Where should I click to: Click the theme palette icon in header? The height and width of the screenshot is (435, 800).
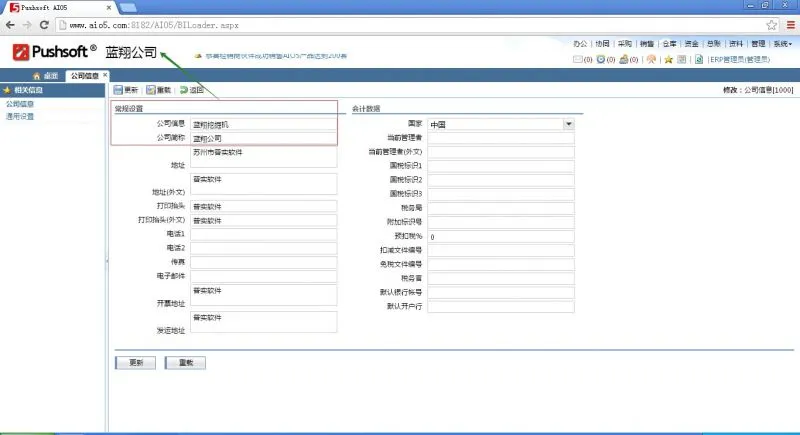point(651,60)
